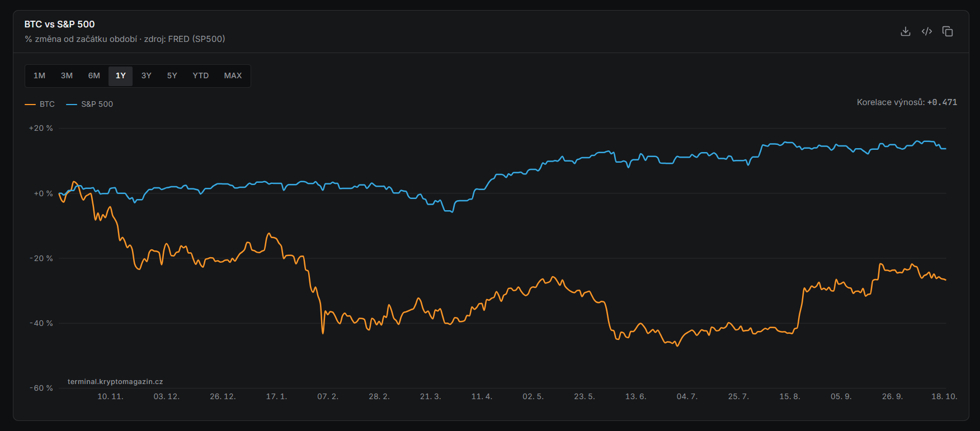Click the '03. 12.' date label

click(167, 396)
